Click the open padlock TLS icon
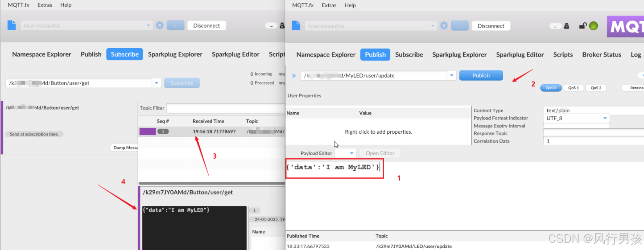This screenshot has width=644, height=250. click(582, 26)
